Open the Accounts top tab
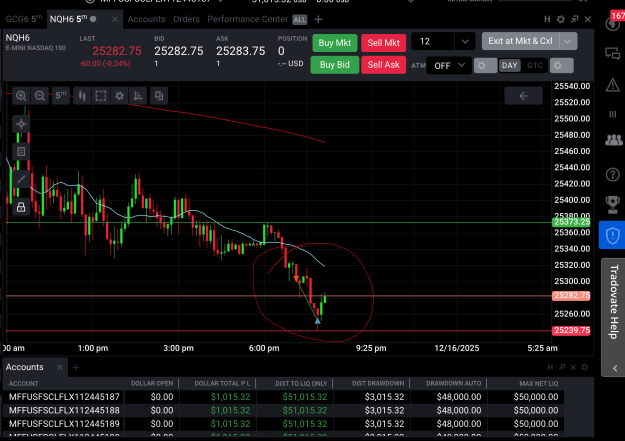This screenshot has width=625, height=441. tap(146, 19)
